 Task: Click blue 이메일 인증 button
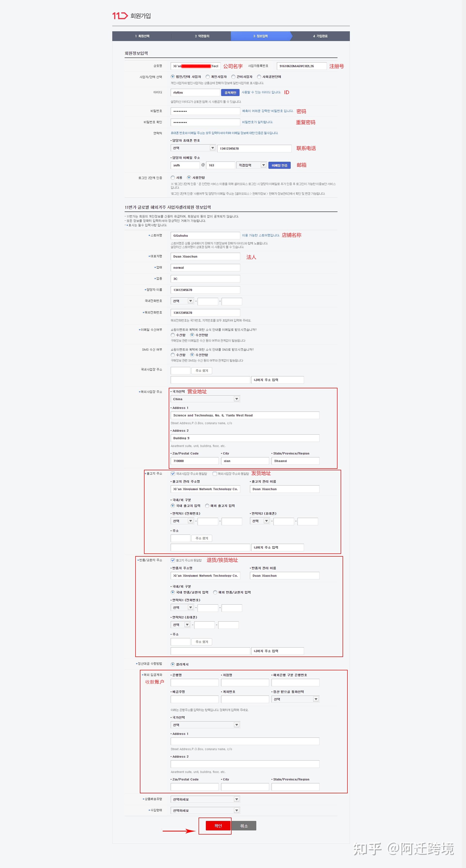pos(279,165)
